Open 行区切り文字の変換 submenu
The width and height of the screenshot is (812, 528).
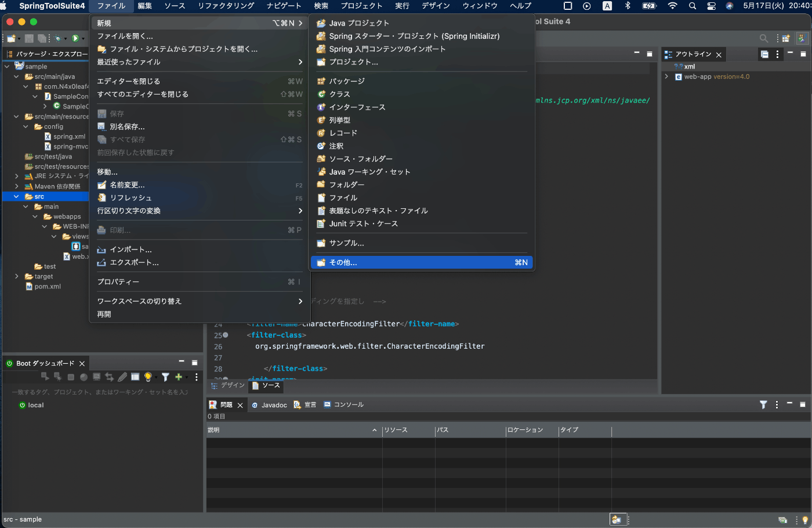coord(200,211)
